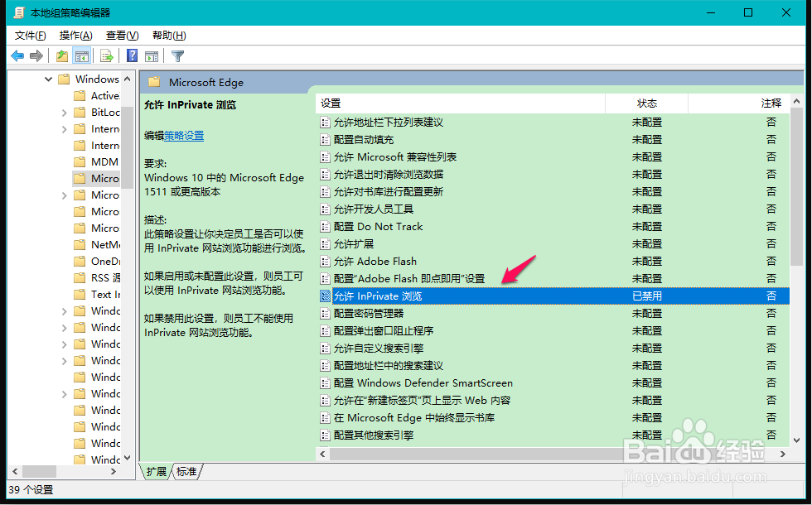The height and width of the screenshot is (505, 812).
Task: Sort by the 状态 column header
Action: 647,103
